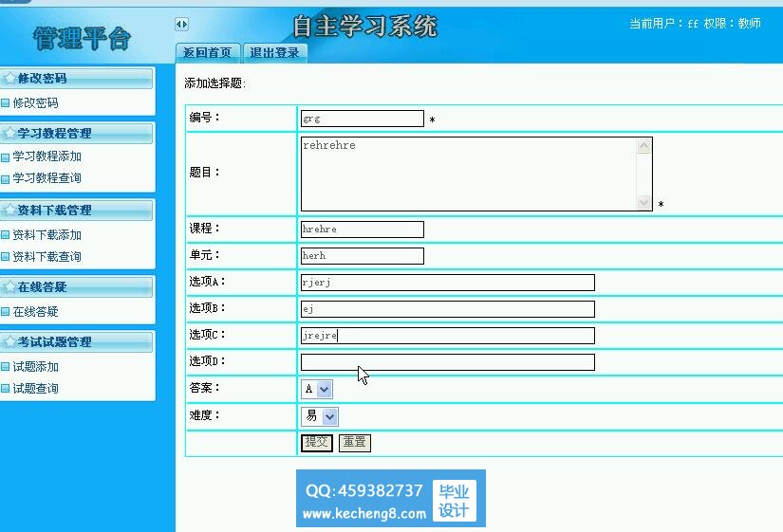The image size is (783, 532).
Task: Click the 添加选择题 heading text
Action: 215,83
